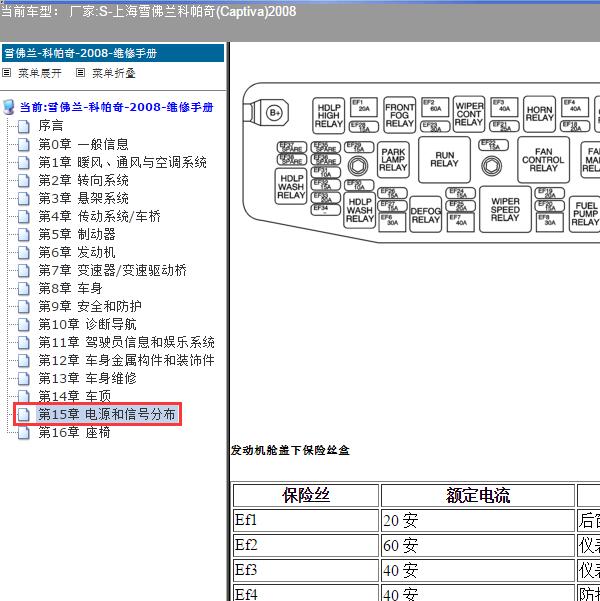Image resolution: width=600 pixels, height=601 pixels.
Task: Open 第8章 车身 chapter
Action: [70, 288]
